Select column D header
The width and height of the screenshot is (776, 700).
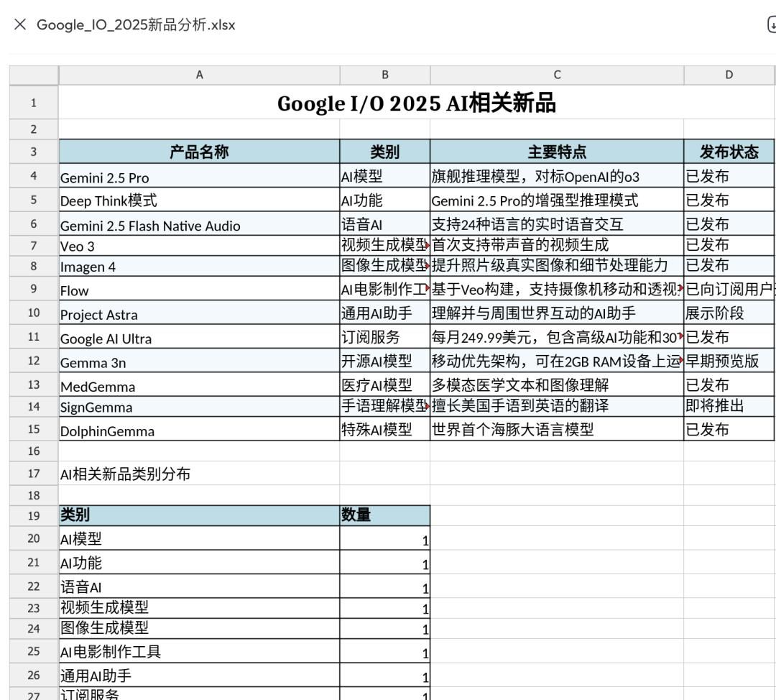click(729, 75)
